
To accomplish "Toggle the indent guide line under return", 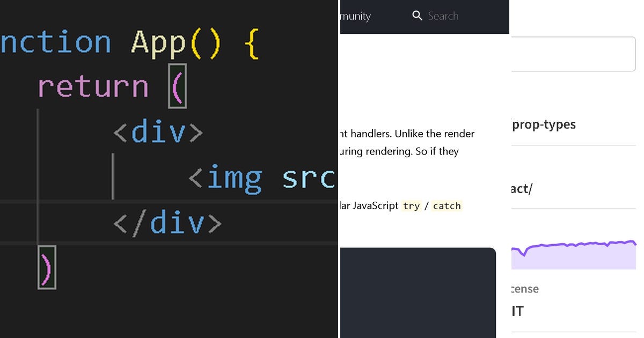I will point(38,177).
